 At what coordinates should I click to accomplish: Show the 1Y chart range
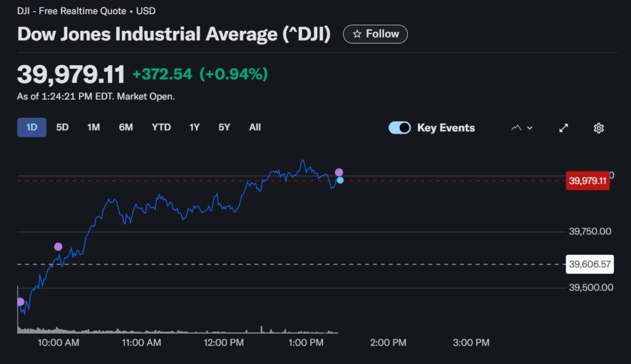tap(194, 127)
